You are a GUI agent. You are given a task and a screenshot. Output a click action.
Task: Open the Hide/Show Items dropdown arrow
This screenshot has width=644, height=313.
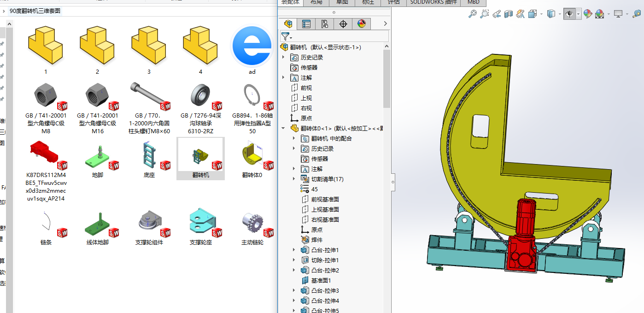pos(578,14)
